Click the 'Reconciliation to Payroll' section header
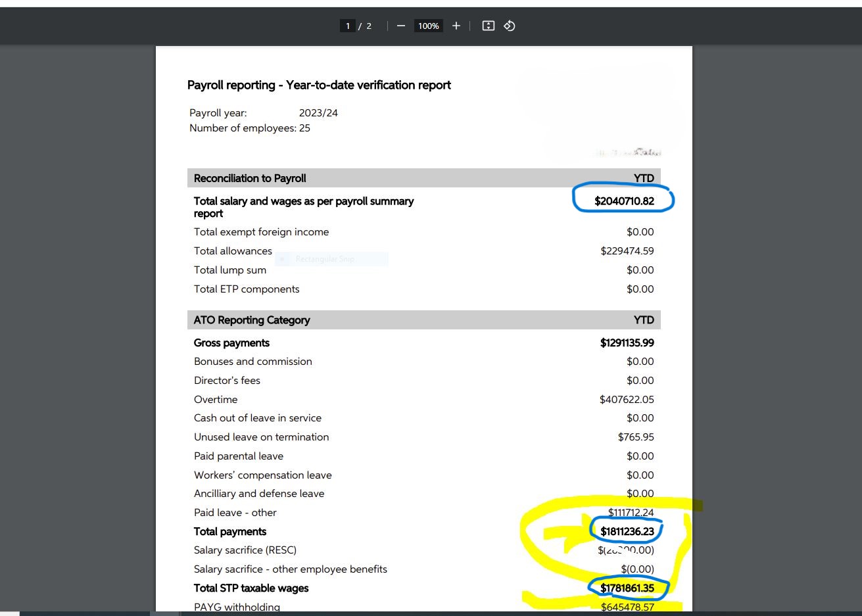 pyautogui.click(x=250, y=178)
